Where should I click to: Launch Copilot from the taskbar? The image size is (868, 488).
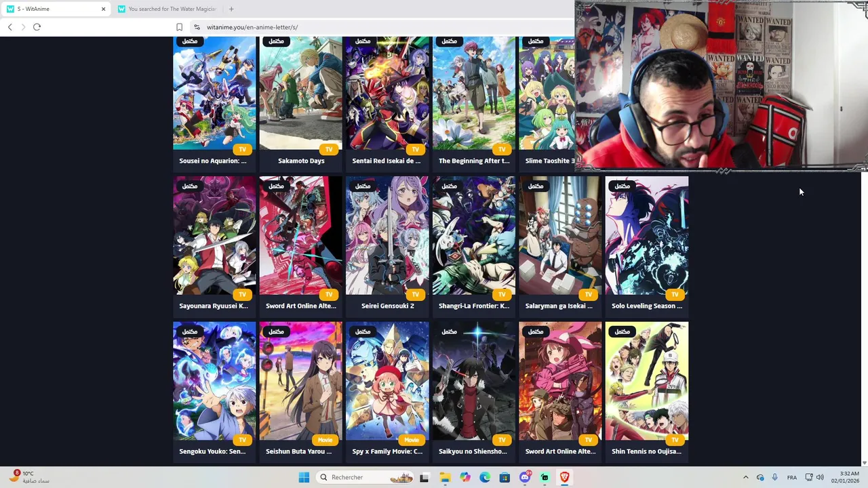[465, 477]
